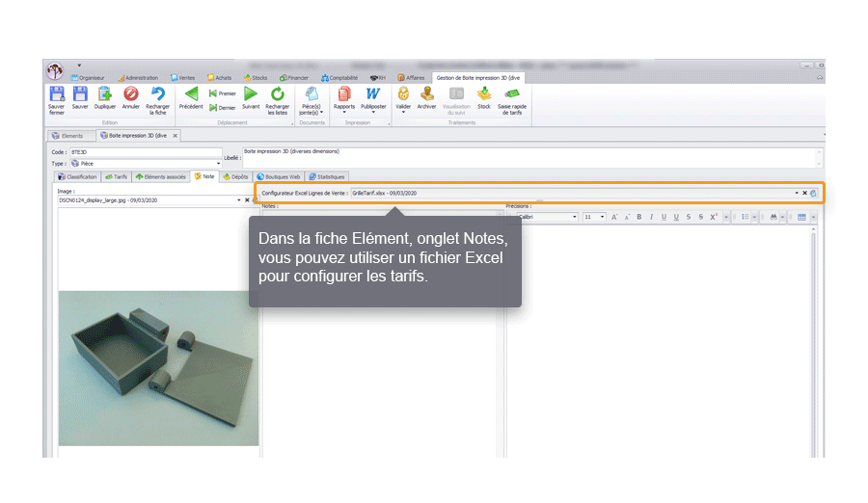Screen dimensions: 868x503
Task: Click the binoculars find icon
Action: (773, 217)
